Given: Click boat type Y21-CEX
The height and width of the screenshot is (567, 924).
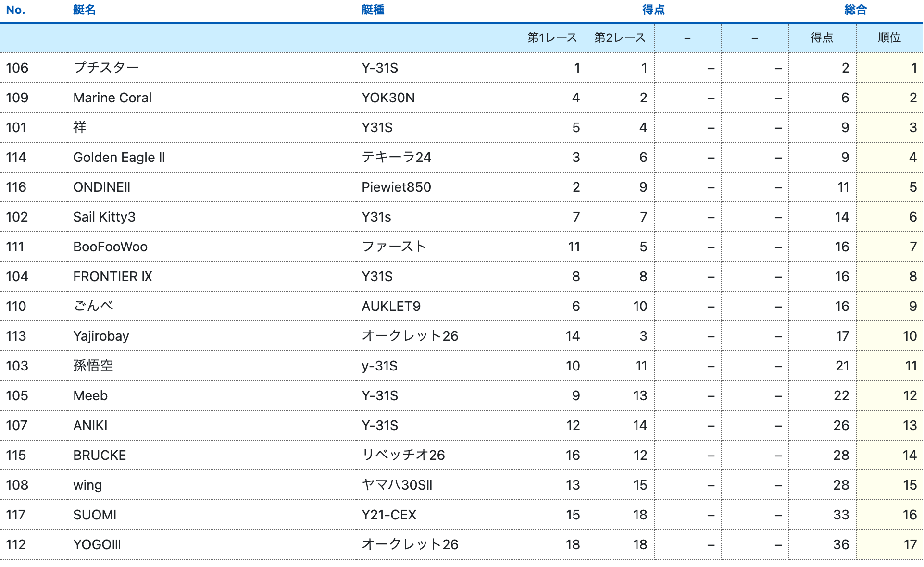Looking at the screenshot, I should coord(389,515).
